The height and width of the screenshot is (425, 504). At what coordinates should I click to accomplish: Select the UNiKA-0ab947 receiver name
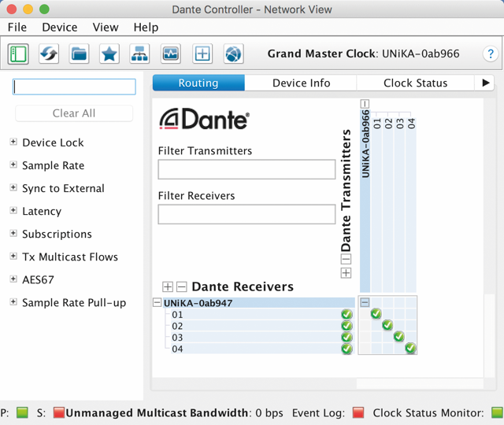198,303
